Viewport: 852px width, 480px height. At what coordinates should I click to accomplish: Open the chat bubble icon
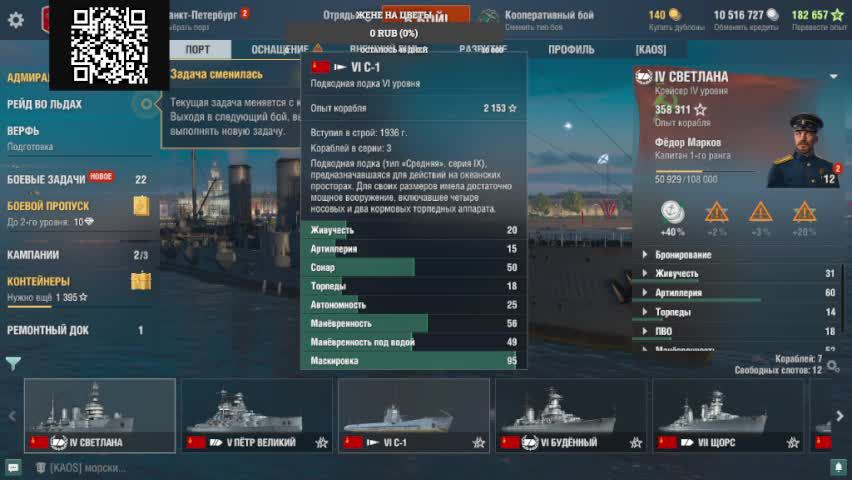[13, 467]
